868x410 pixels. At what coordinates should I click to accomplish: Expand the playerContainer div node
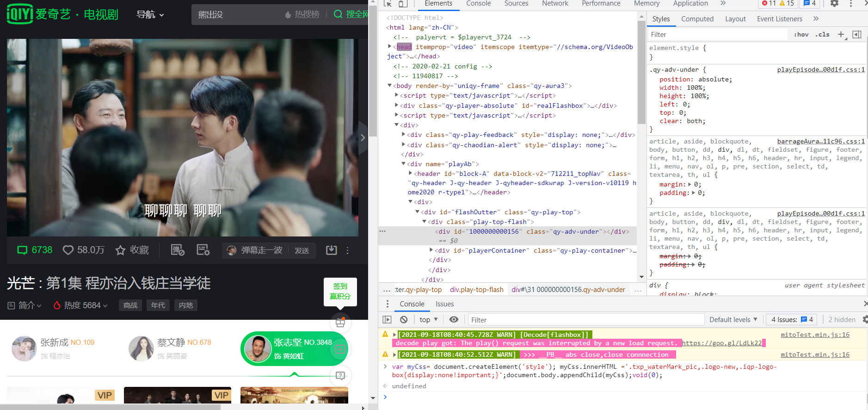coord(431,250)
